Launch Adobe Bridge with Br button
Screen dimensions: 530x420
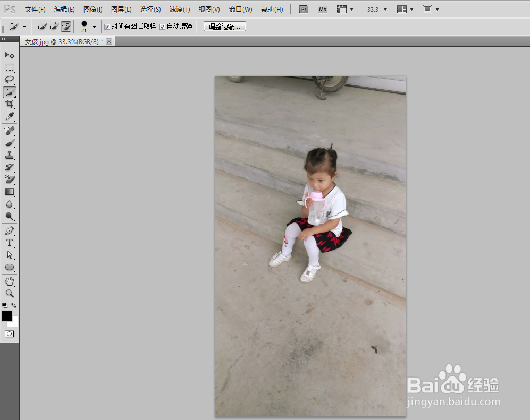304,10
